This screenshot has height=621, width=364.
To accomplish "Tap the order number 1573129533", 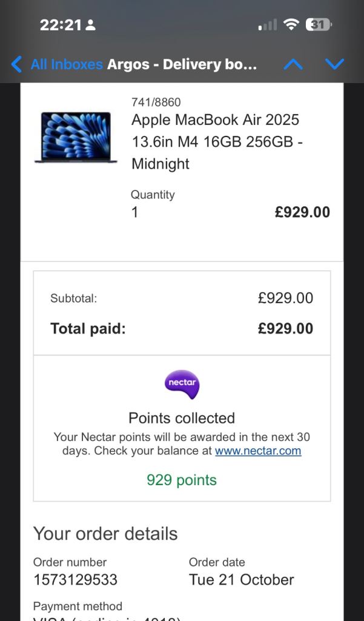I will coord(75,579).
